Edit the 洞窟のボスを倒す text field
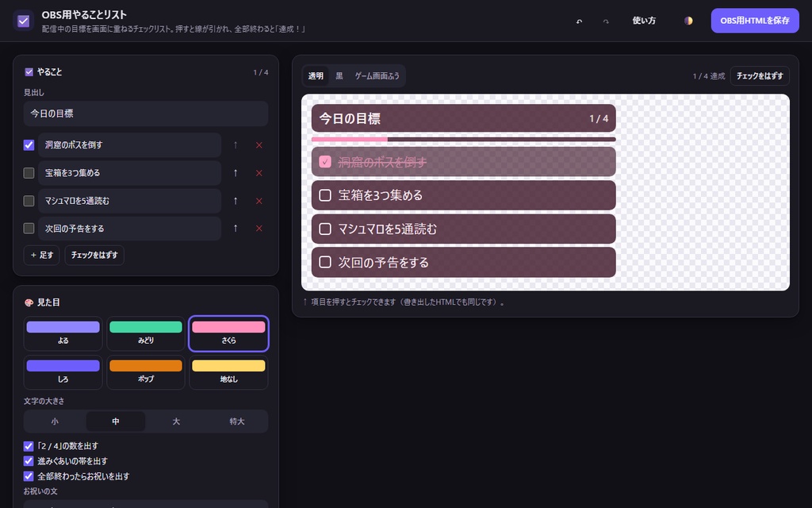812x508 pixels. click(129, 145)
